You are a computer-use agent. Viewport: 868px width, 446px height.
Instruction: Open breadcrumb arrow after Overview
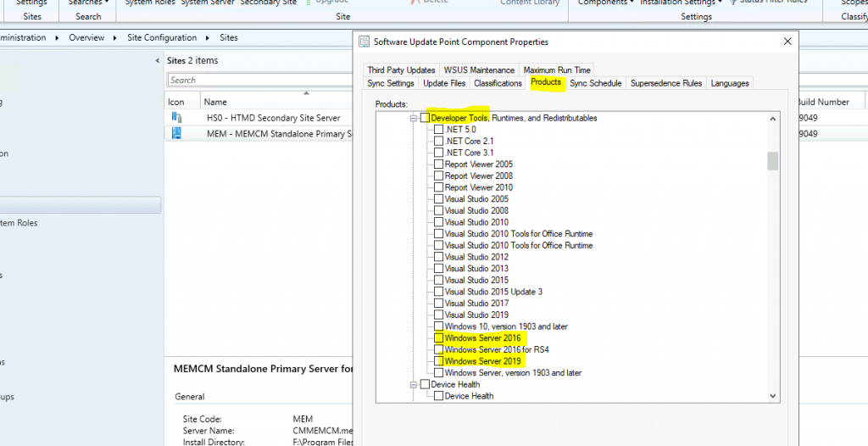click(115, 38)
